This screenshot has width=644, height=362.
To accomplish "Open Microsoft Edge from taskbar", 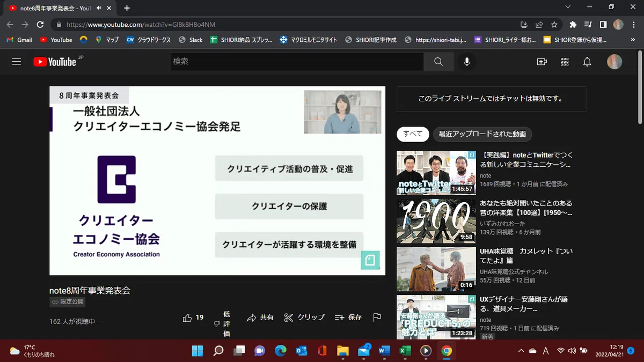I will [x=281, y=351].
